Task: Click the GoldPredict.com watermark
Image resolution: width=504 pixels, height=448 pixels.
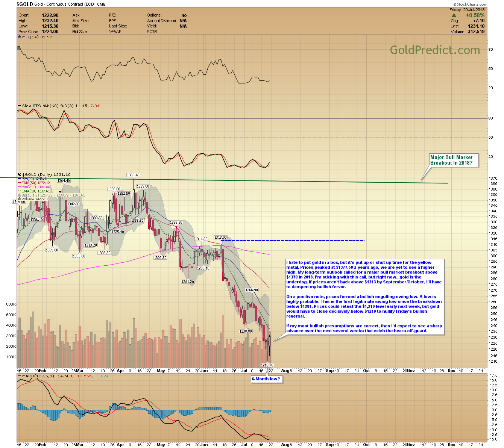Action: 435,50
